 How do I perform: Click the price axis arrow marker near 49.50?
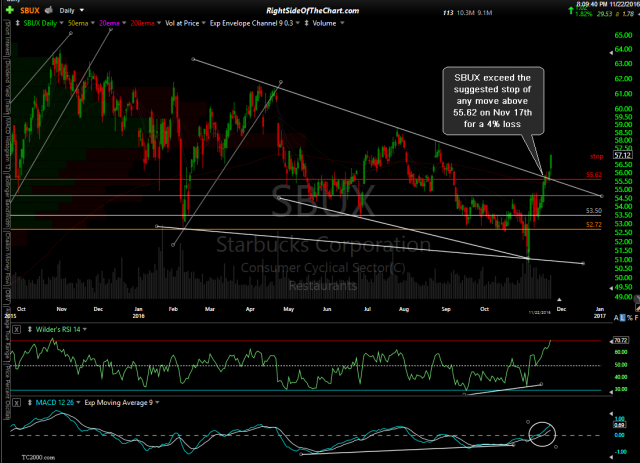pos(611,288)
